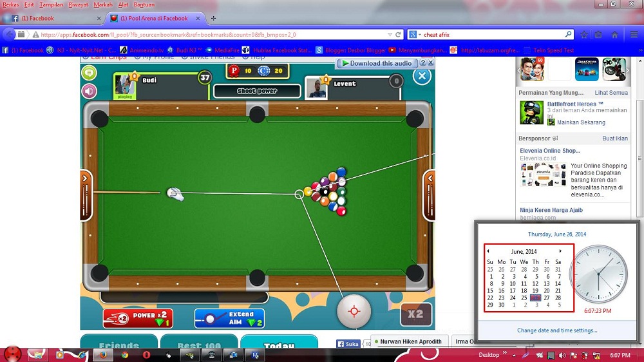Open the Berkas menu
The height and width of the screenshot is (362, 644).
pos(11,5)
